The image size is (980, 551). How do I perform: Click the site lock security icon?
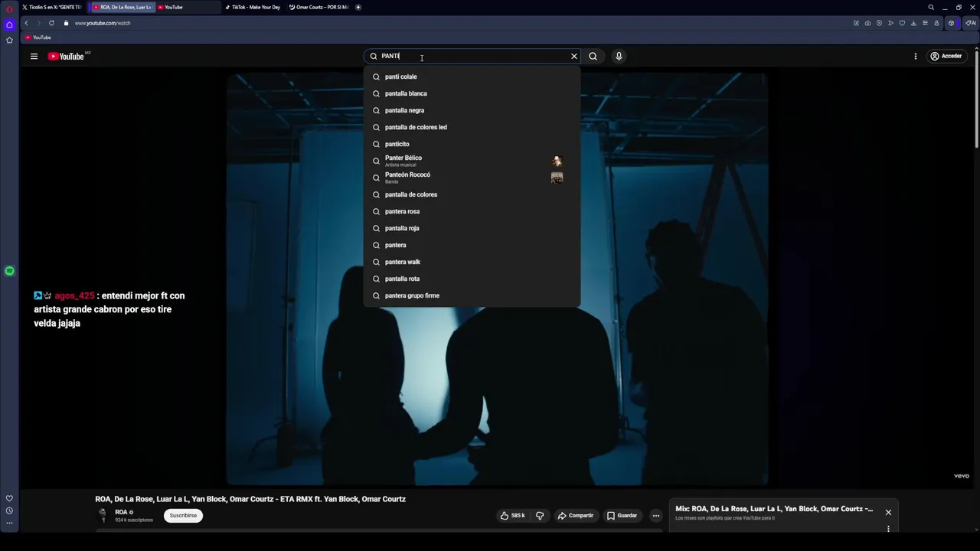(66, 23)
